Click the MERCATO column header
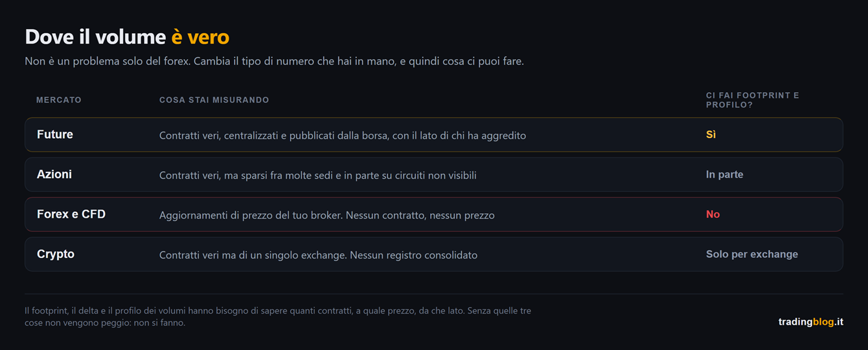Image resolution: width=868 pixels, height=350 pixels. click(59, 100)
